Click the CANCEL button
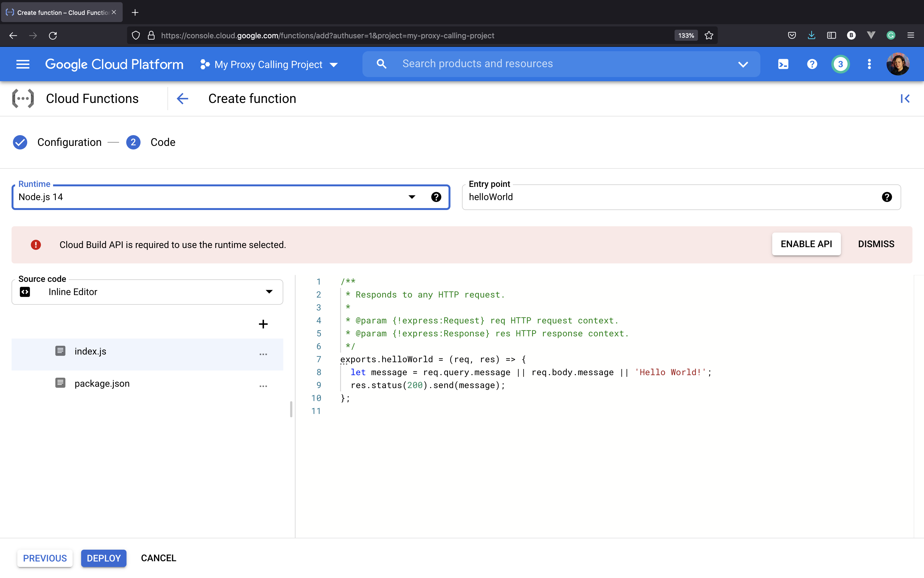 click(158, 558)
